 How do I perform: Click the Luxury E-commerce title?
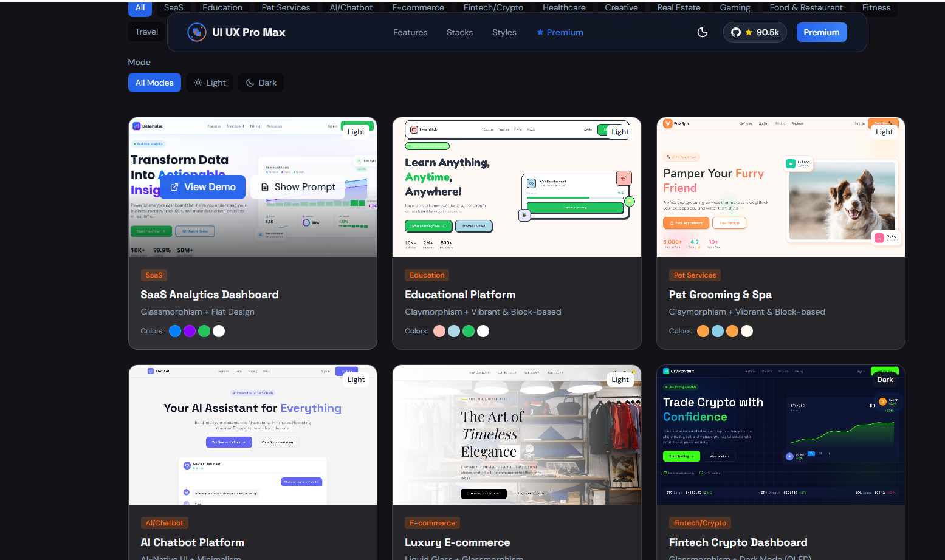pyautogui.click(x=458, y=542)
